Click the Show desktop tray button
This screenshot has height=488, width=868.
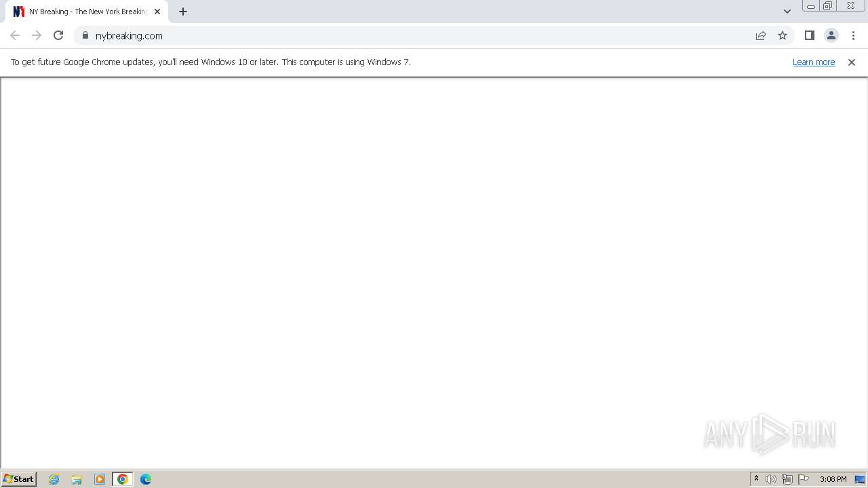point(860,479)
